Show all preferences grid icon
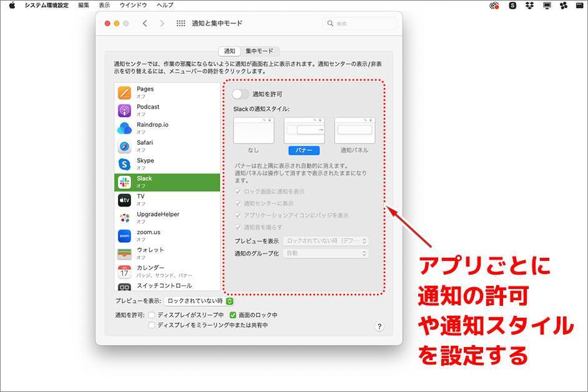 pos(181,23)
